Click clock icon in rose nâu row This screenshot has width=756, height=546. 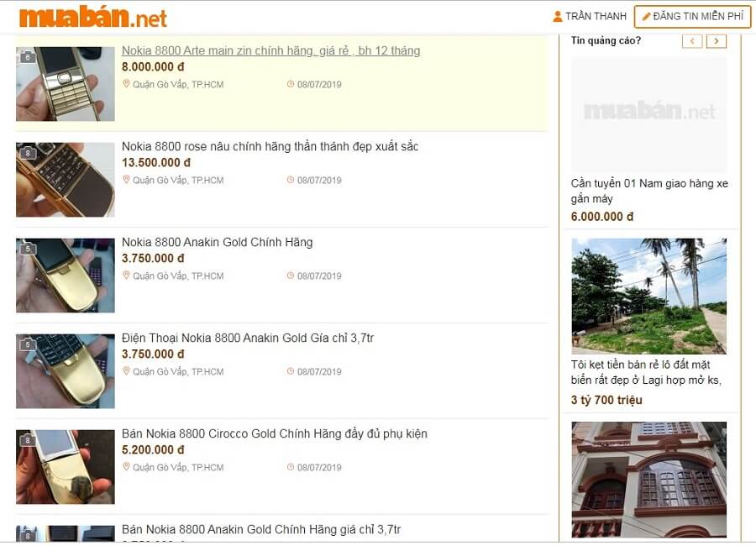tap(291, 180)
